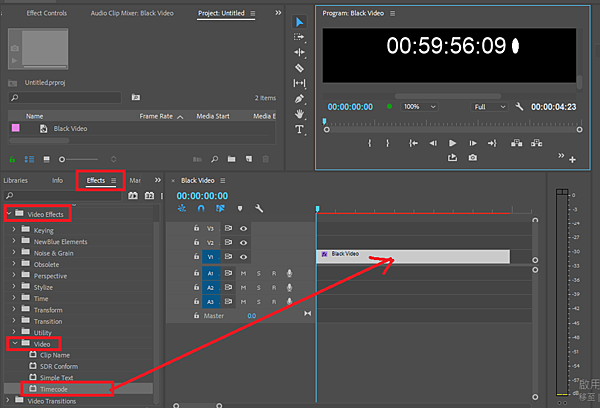Open the playback resolution Full dropdown

[489, 106]
